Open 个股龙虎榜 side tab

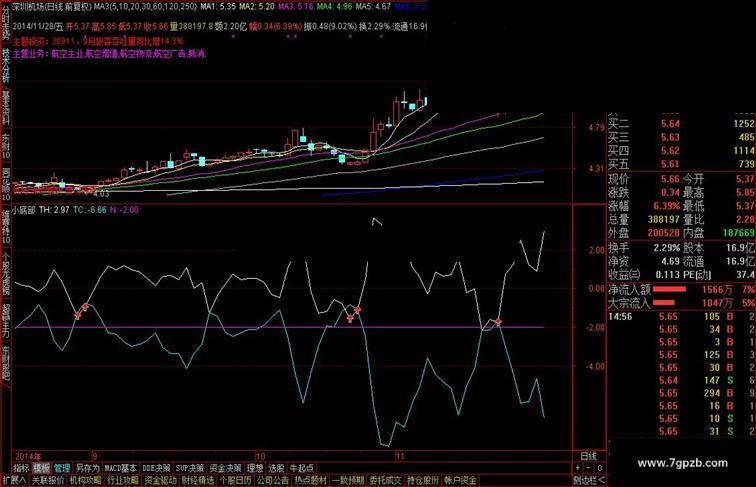point(6,272)
